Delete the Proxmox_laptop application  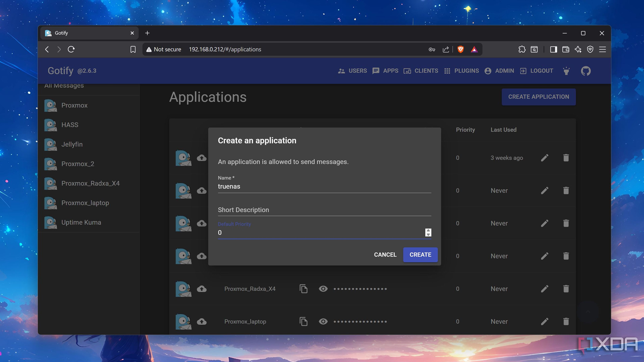[566, 322]
